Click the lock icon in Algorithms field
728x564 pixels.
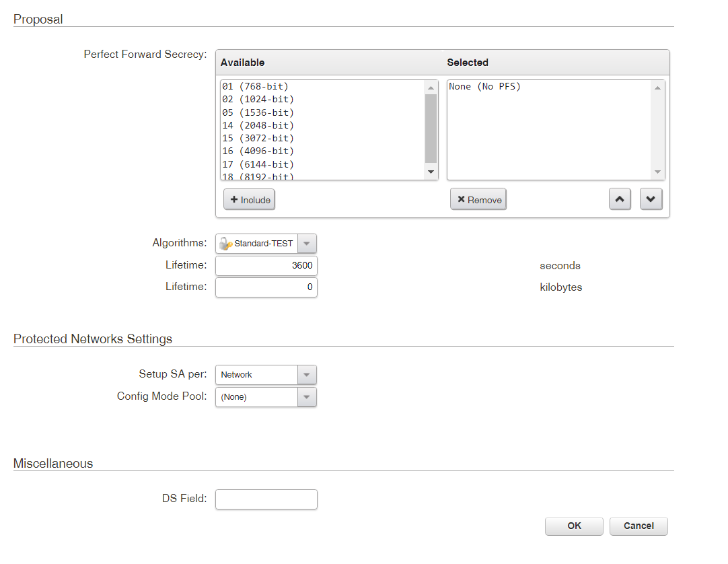[225, 244]
